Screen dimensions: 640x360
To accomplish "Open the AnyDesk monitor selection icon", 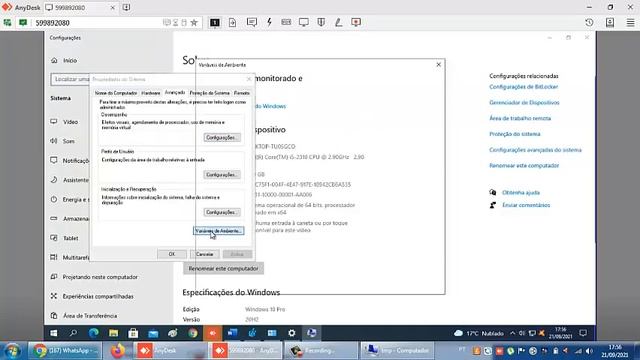I will click(x=215, y=23).
